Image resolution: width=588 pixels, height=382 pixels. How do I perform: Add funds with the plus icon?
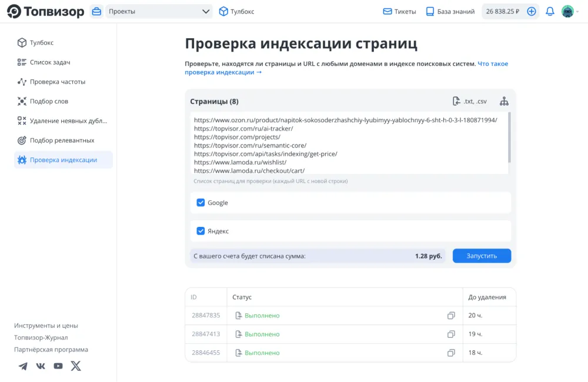coord(532,12)
